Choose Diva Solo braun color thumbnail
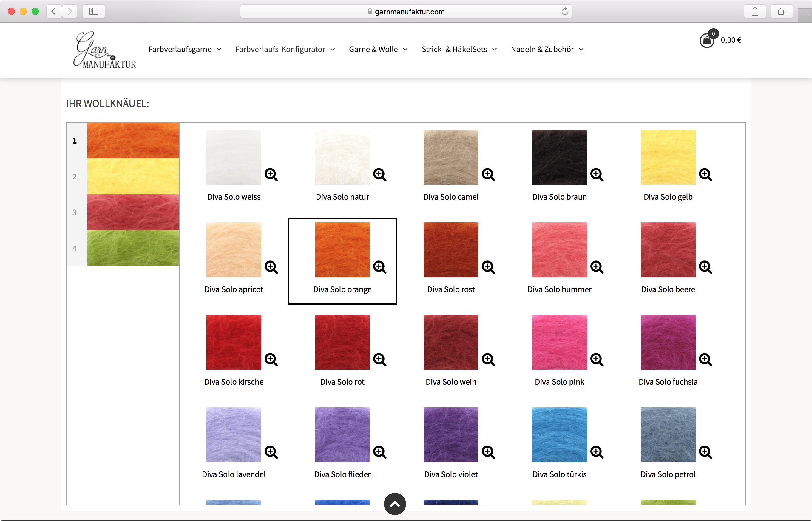This screenshot has height=521, width=812. [x=559, y=157]
